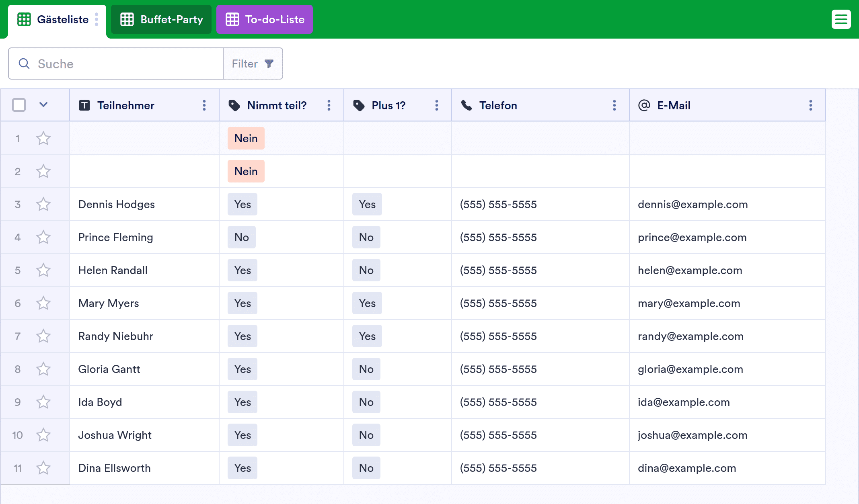Check the select-all rows checkbox
This screenshot has height=504, width=859.
[x=19, y=105]
